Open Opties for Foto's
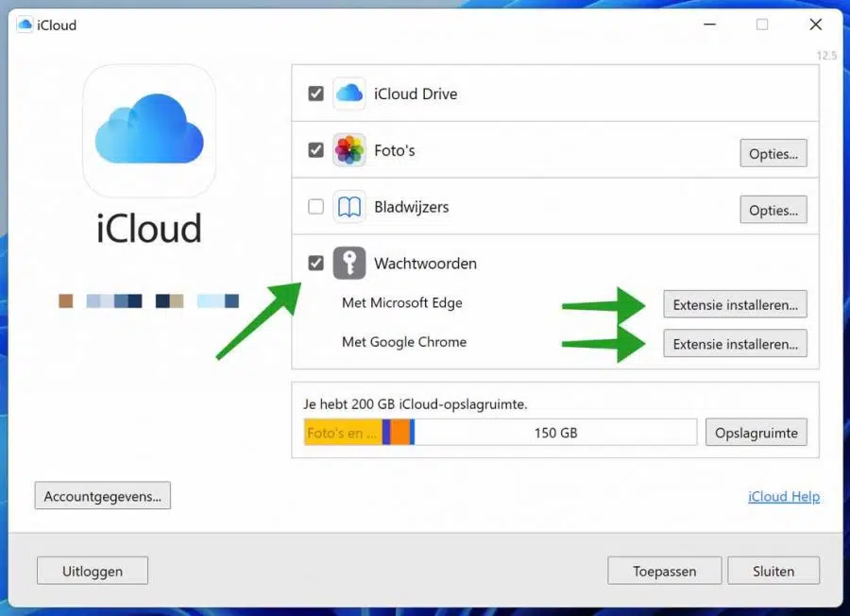Image resolution: width=850 pixels, height=616 pixels. point(773,153)
